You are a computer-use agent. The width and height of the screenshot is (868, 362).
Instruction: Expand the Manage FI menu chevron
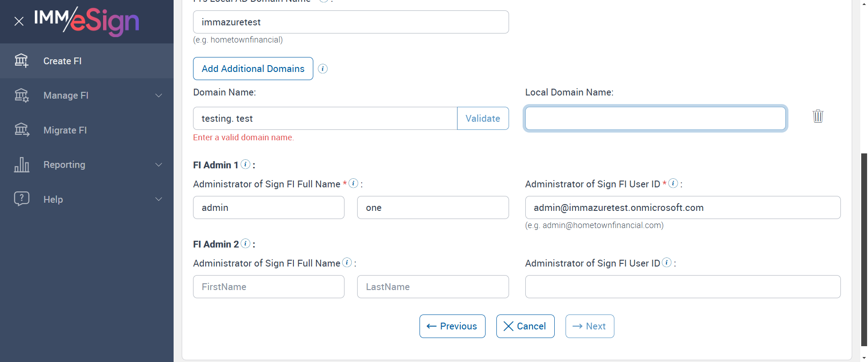point(159,95)
